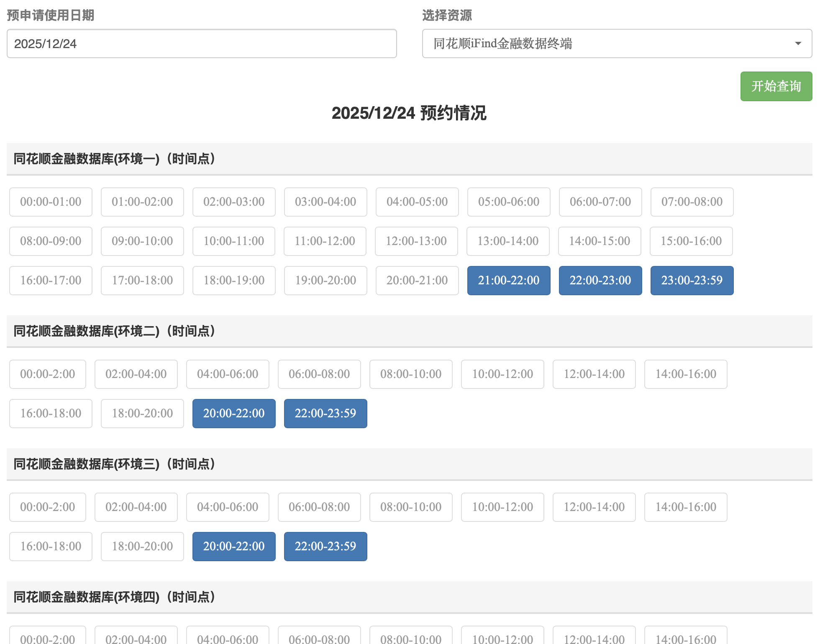Image resolution: width=820 pixels, height=644 pixels.
Task: Click disabled 00:00-01:00 slot in 环境一
Action: (51, 202)
